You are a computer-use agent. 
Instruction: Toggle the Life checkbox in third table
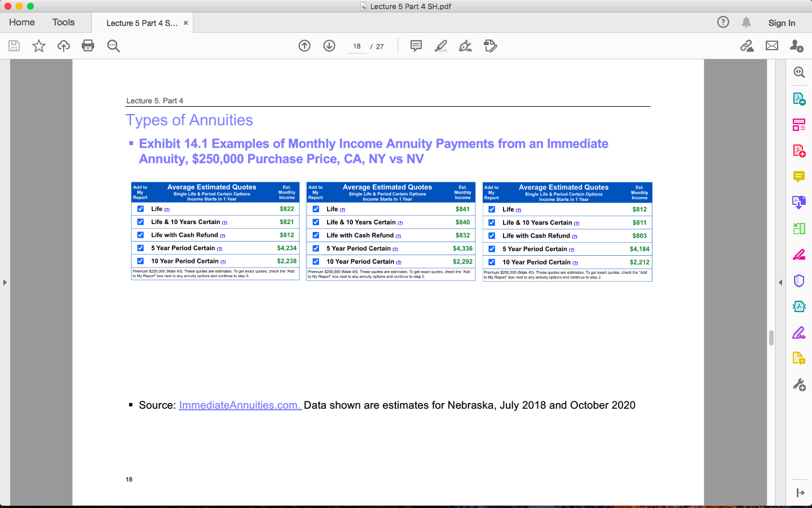pos(492,209)
